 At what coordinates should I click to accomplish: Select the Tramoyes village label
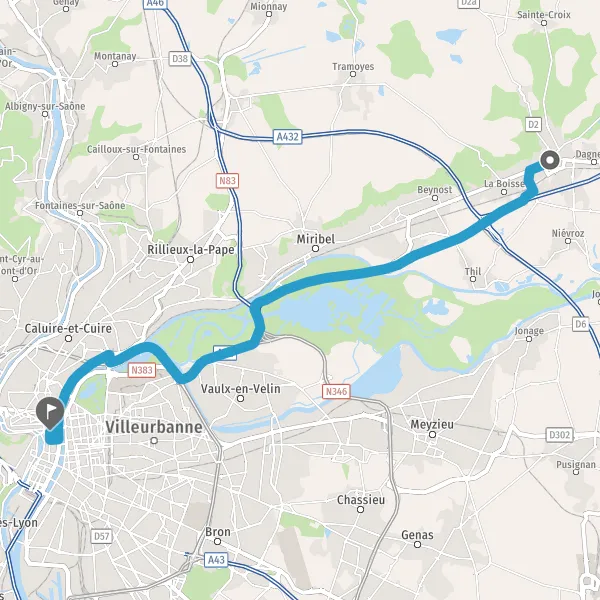click(x=353, y=66)
